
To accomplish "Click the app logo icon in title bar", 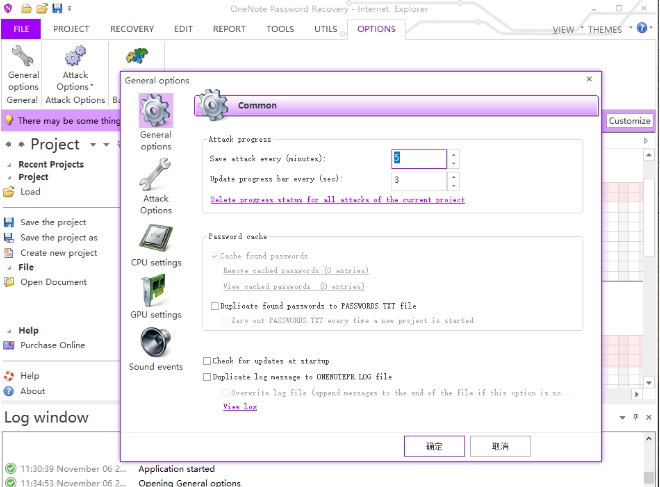I will point(8,8).
